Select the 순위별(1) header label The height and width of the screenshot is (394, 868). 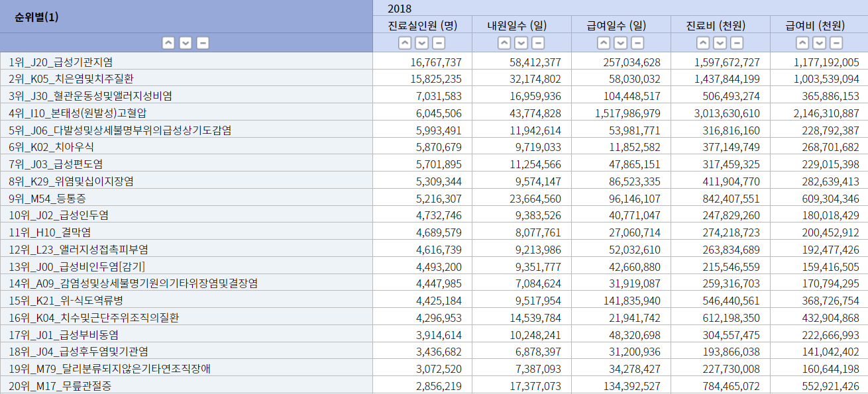[x=37, y=17]
